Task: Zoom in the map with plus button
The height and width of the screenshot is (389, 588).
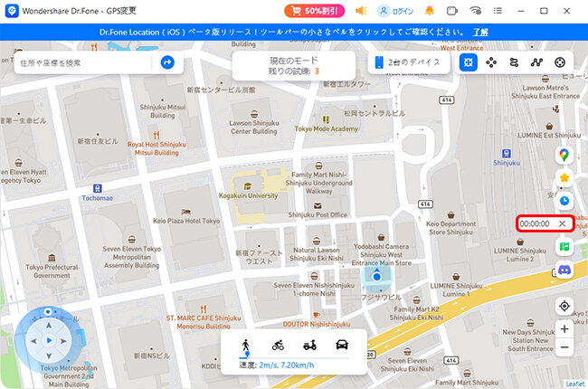Action: (564, 329)
